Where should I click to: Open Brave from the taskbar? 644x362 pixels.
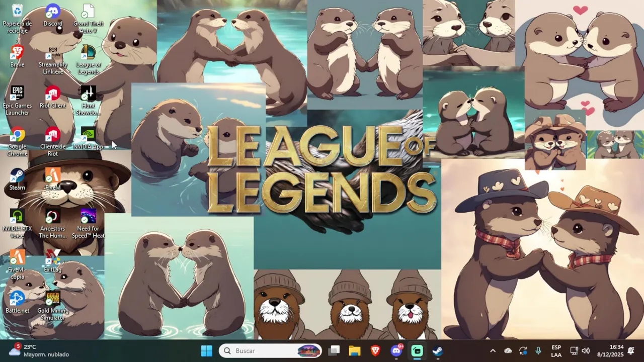pos(375,351)
